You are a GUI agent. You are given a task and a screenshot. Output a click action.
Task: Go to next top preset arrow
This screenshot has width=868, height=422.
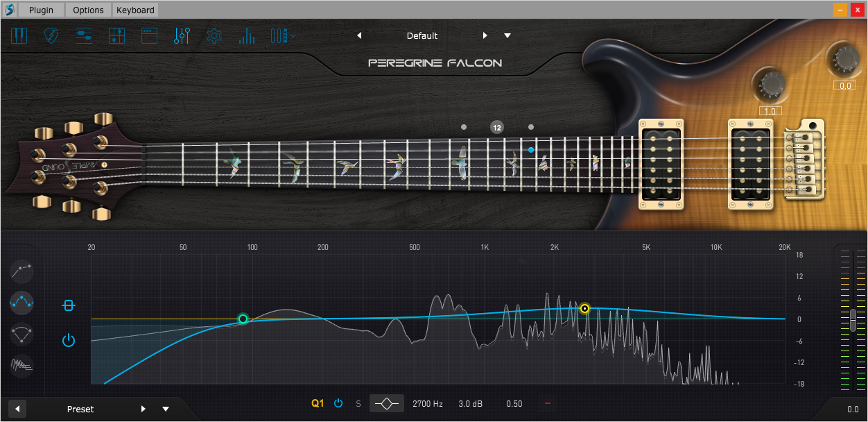coord(485,35)
